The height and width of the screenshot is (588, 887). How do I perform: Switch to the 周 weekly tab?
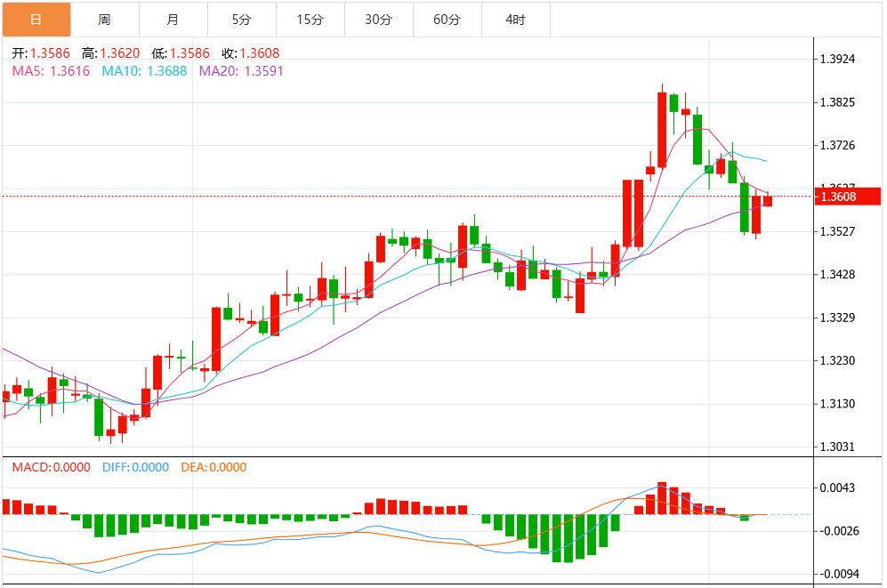(x=104, y=19)
